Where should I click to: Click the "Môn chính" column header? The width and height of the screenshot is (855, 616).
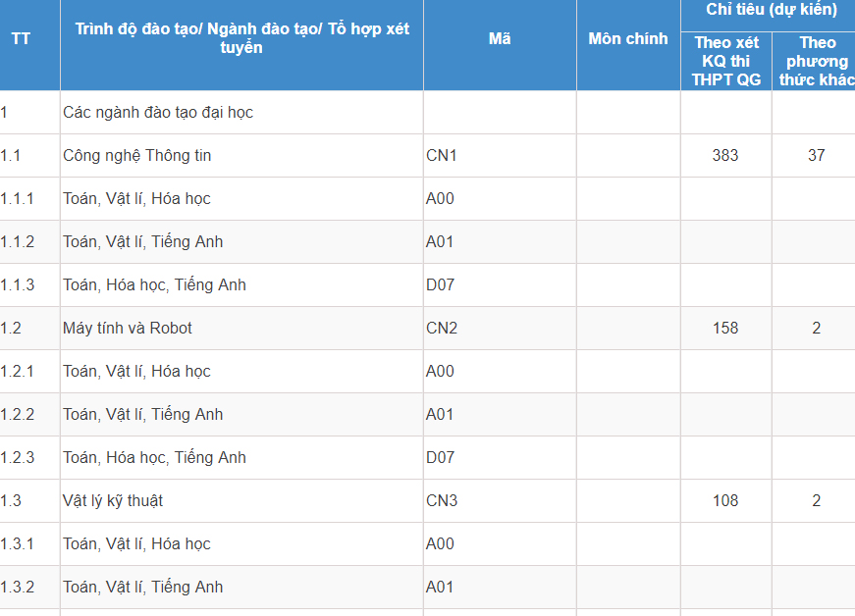[x=628, y=39]
